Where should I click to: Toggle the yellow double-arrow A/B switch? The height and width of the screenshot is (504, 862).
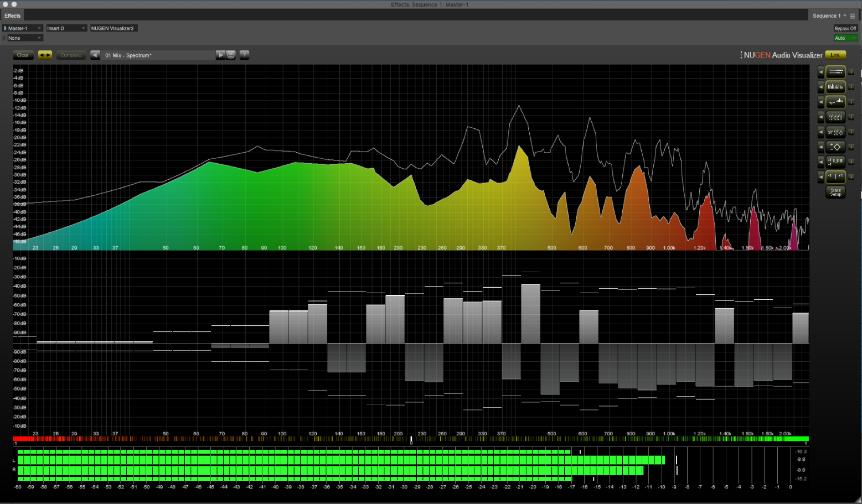(x=45, y=55)
